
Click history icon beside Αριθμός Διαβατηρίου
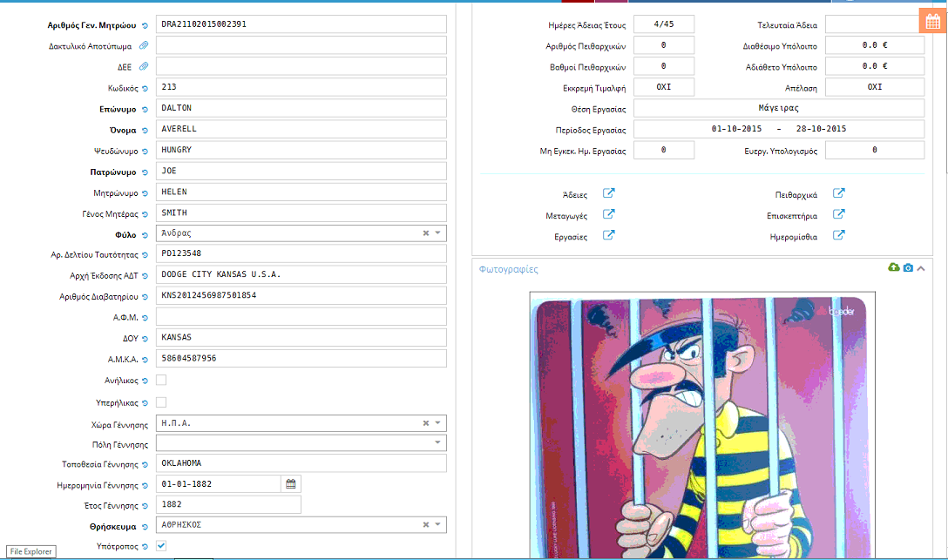pyautogui.click(x=146, y=297)
